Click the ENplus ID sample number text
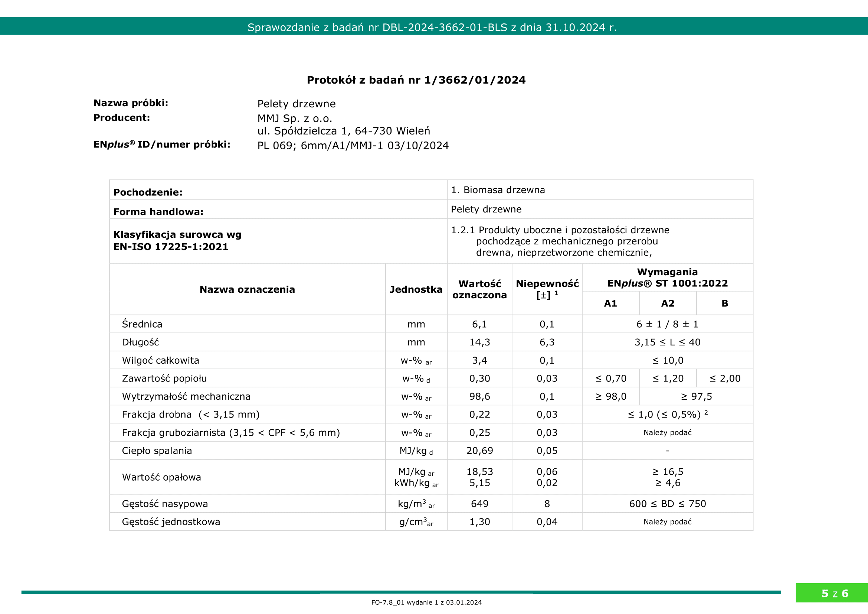The height and width of the screenshot is (614, 868). click(353, 146)
